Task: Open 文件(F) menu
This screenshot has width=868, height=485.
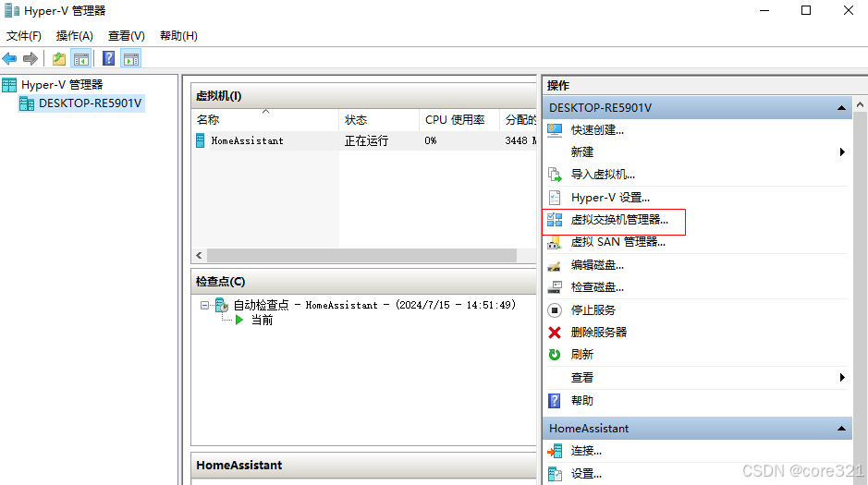Action: (x=24, y=36)
